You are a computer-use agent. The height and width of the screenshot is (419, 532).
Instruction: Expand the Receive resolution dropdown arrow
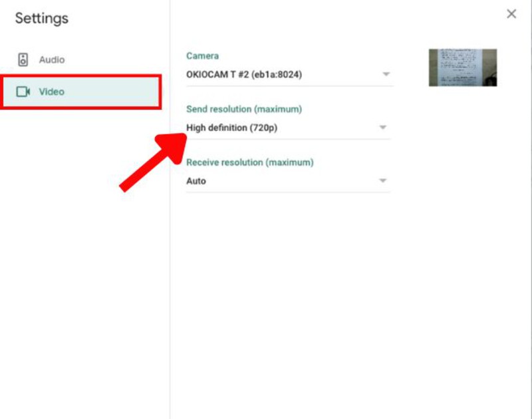click(x=382, y=181)
